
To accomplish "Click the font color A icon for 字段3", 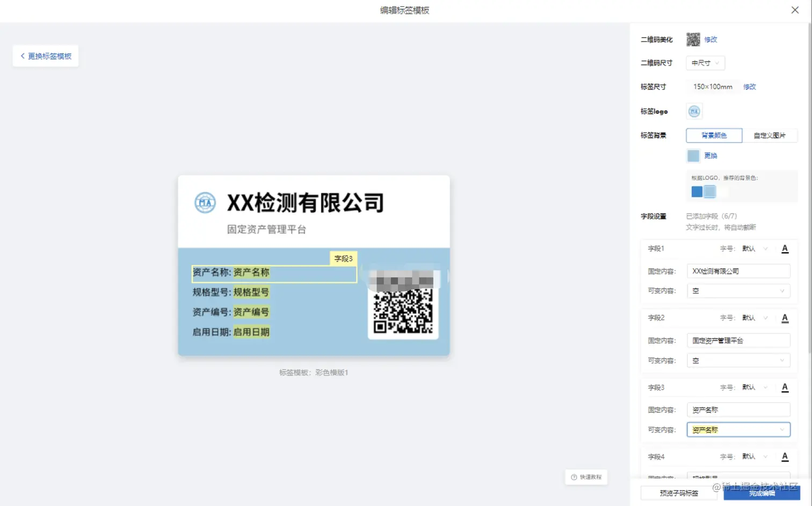I will coord(785,387).
